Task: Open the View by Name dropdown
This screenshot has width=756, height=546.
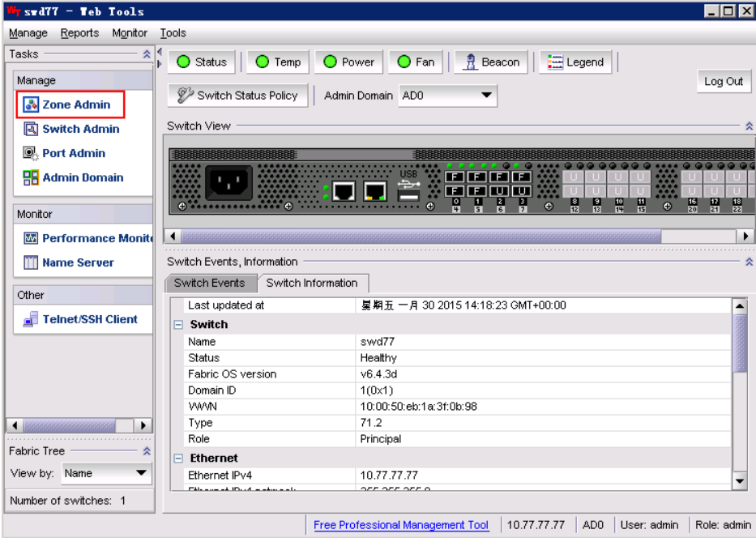Action: 106,473
